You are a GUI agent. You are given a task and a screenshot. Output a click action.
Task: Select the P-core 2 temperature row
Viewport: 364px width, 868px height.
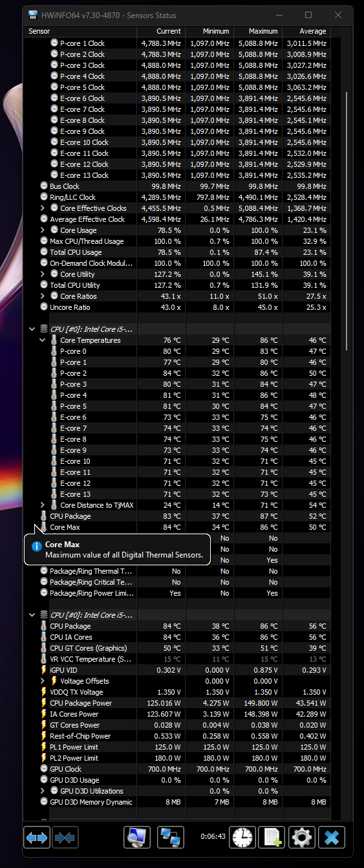178,373
